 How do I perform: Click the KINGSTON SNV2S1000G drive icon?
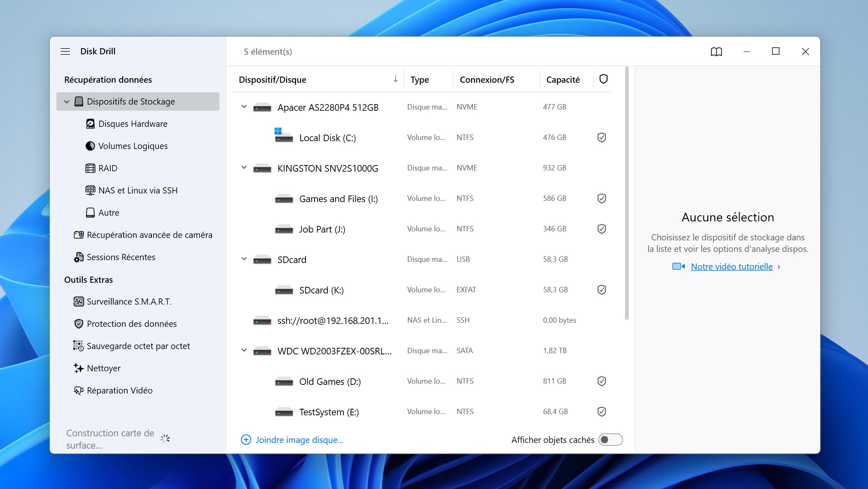(262, 169)
